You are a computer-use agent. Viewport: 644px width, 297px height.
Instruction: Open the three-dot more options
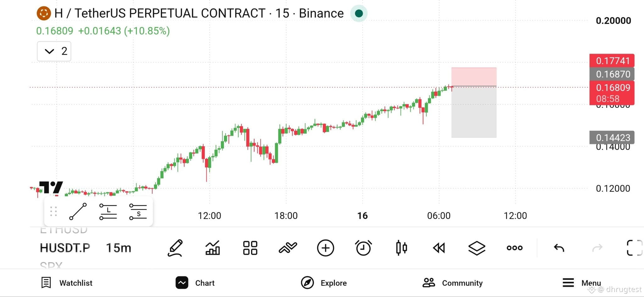pyautogui.click(x=514, y=248)
